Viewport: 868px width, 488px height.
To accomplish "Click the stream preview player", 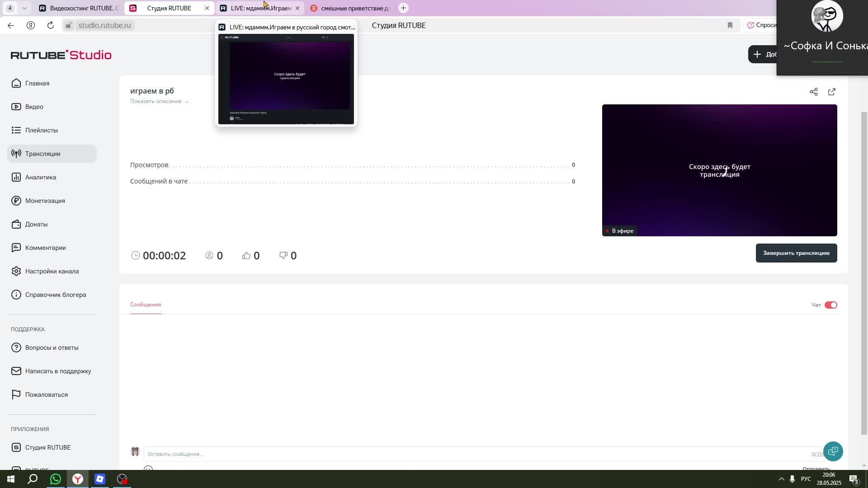I will coord(719,170).
